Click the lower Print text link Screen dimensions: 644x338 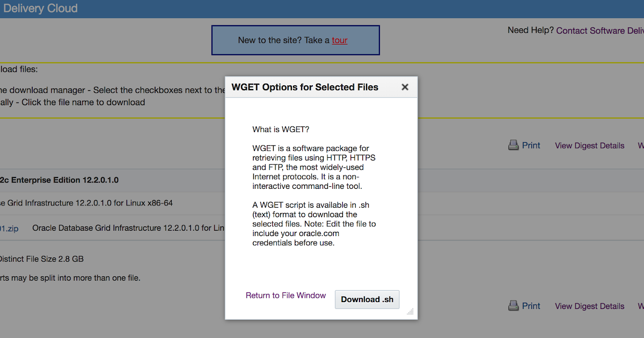pyautogui.click(x=531, y=305)
